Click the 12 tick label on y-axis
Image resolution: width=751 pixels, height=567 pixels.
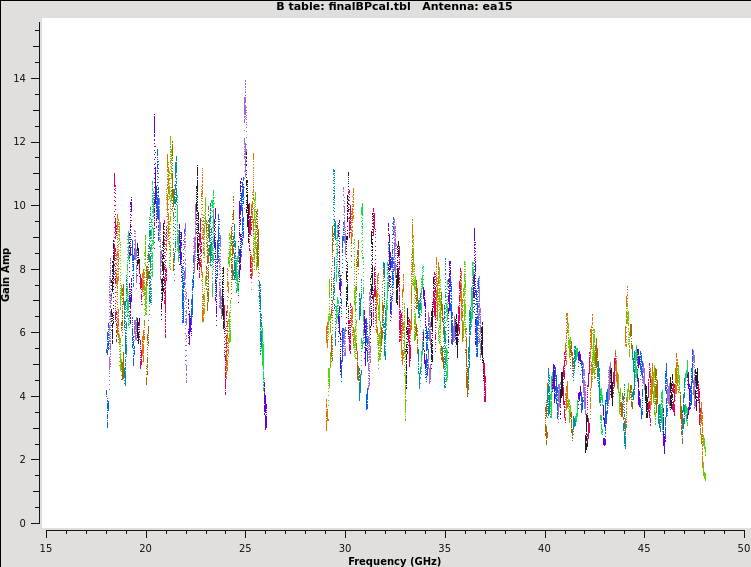coord(20,142)
